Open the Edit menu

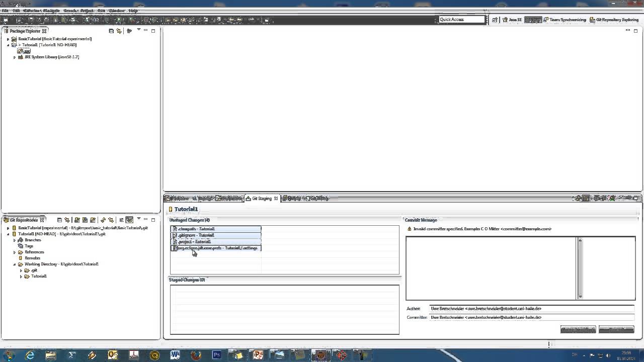pyautogui.click(x=16, y=11)
